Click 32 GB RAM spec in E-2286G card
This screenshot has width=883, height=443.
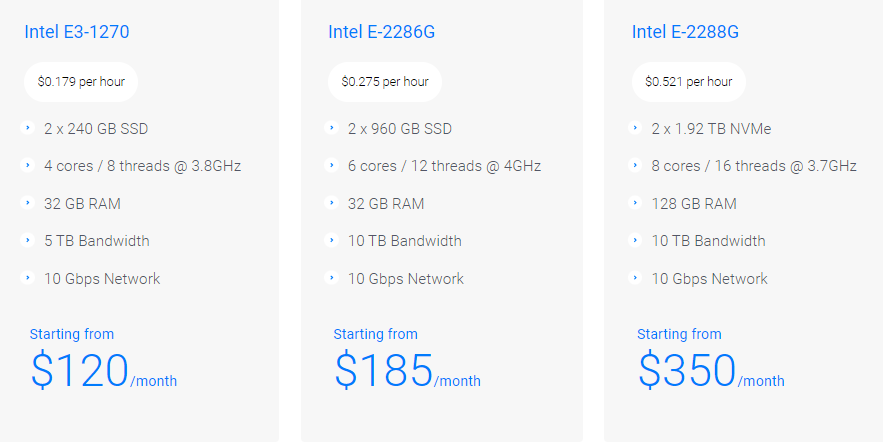(x=386, y=203)
